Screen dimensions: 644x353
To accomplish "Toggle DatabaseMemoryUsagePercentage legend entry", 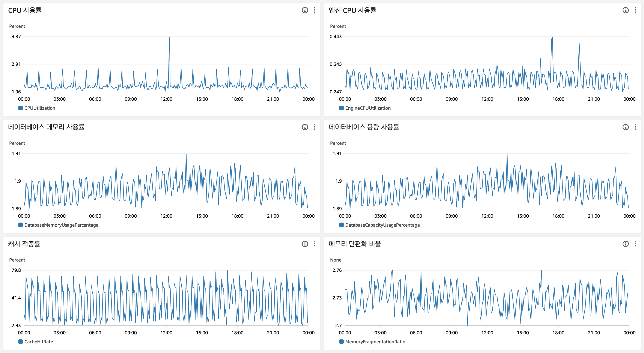I will pos(61,225).
